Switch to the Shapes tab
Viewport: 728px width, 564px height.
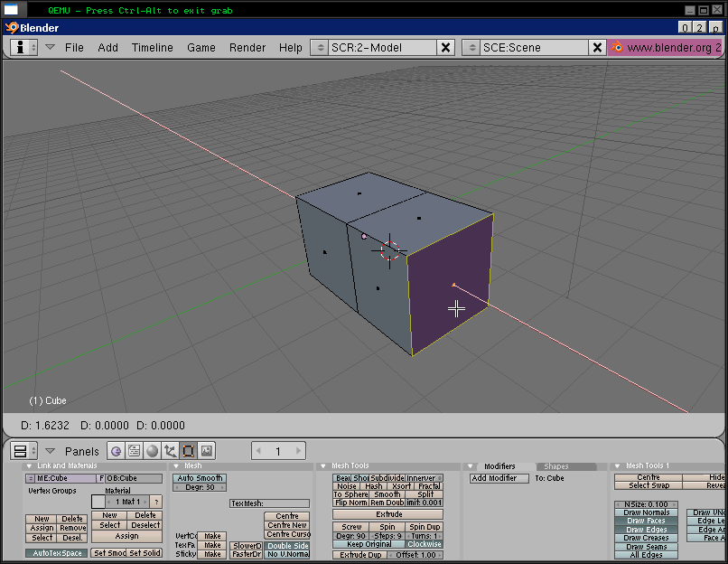point(555,466)
